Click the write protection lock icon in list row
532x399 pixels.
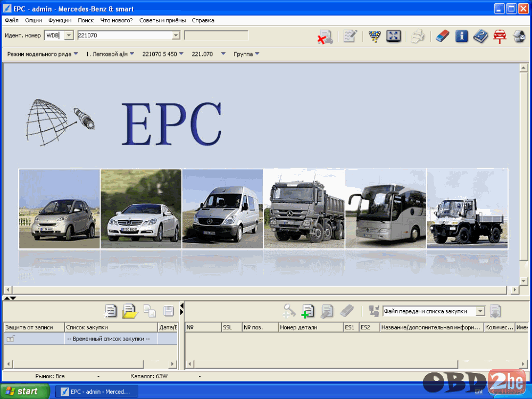click(x=11, y=338)
